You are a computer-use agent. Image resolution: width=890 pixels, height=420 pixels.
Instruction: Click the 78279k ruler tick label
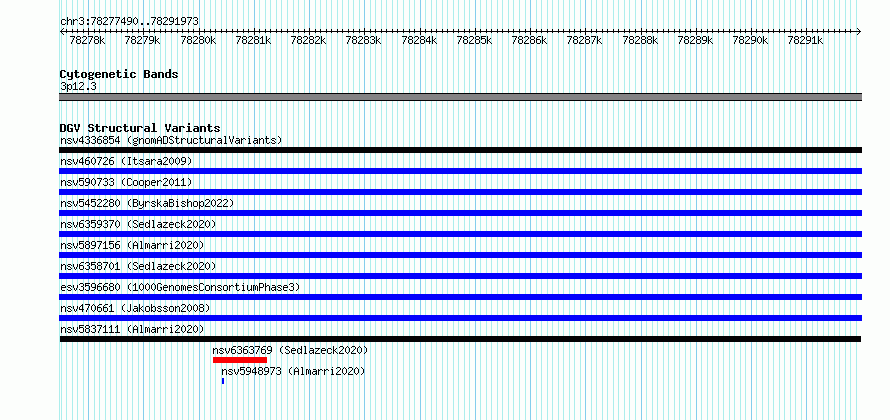click(142, 40)
